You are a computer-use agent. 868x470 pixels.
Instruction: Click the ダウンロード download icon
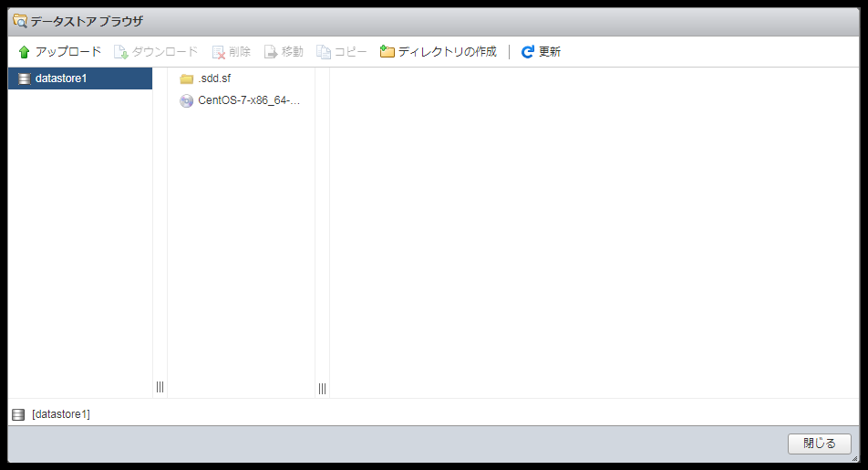pos(120,52)
